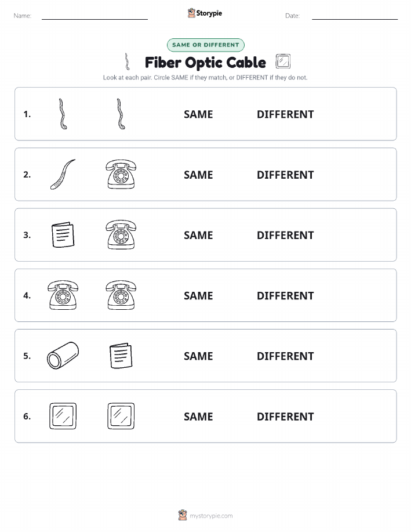Select the booklet icon in row 5

click(x=121, y=356)
